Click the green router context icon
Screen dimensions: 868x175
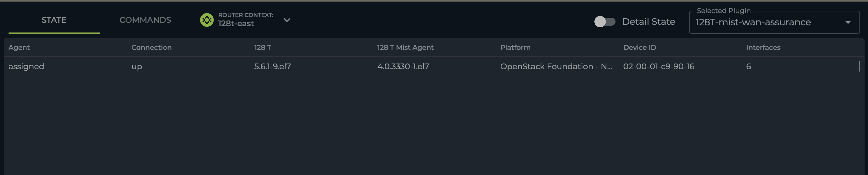[x=207, y=20]
